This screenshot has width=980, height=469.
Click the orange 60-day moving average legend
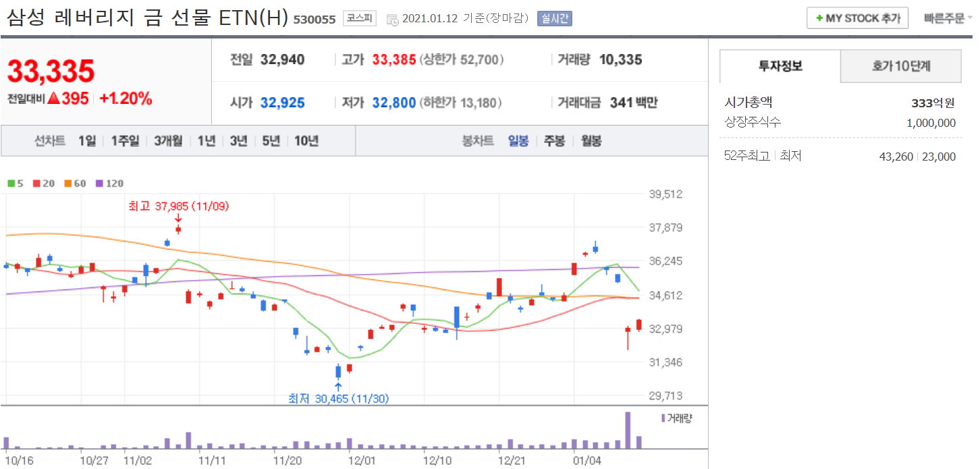[75, 183]
